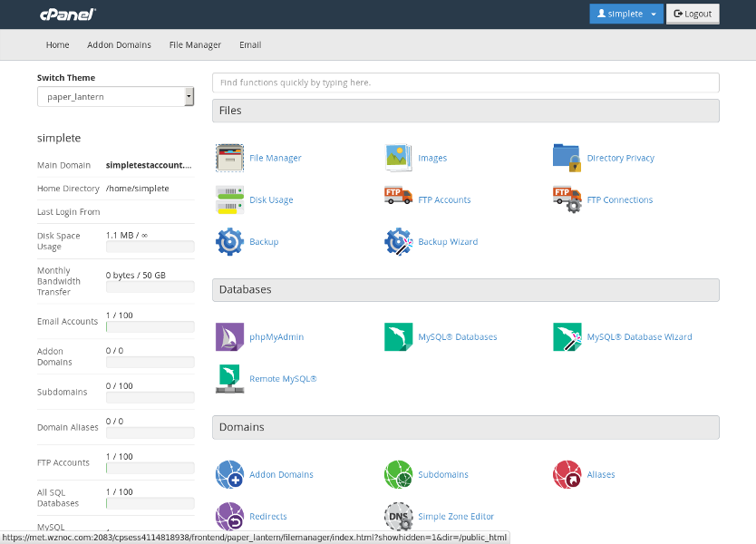Open the FTP Connections text link
The width and height of the screenshot is (756, 544).
[x=619, y=199]
